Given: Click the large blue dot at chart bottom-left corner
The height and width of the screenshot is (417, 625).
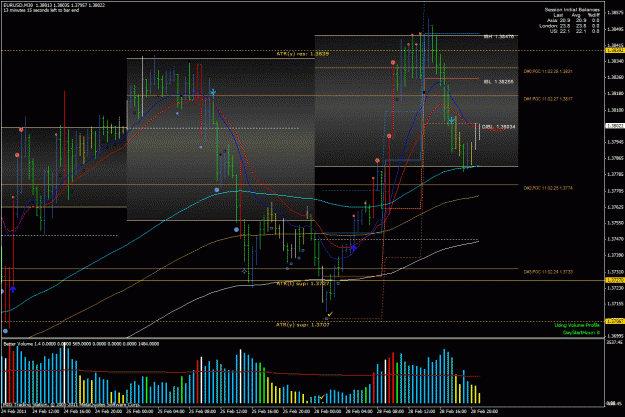Looking at the screenshot, I should coord(5,331).
